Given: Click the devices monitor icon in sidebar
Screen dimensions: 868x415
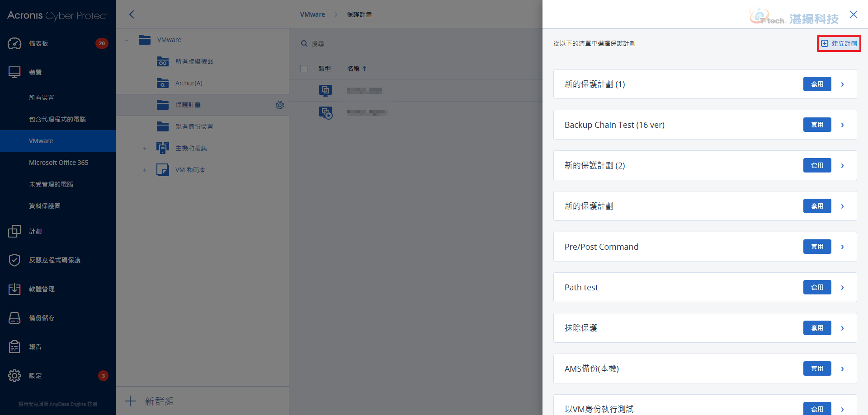Looking at the screenshot, I should pyautogui.click(x=14, y=72).
